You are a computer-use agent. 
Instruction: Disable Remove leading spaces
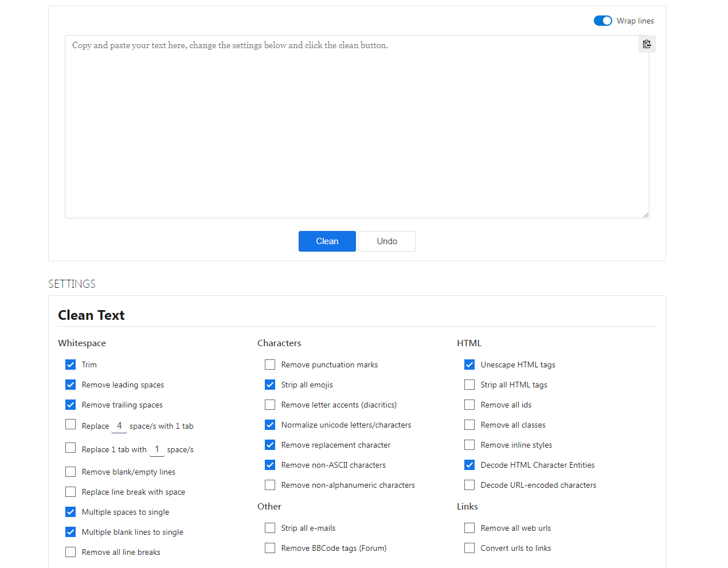tap(70, 385)
